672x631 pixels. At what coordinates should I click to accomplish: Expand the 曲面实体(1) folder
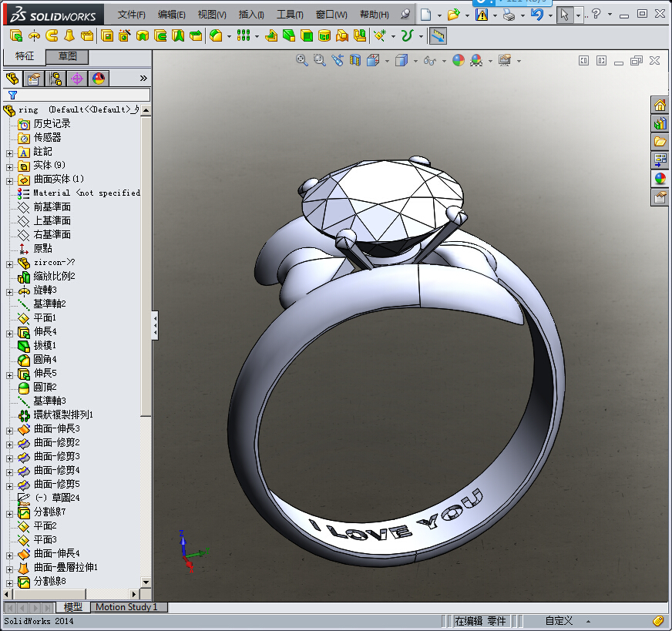(9, 181)
